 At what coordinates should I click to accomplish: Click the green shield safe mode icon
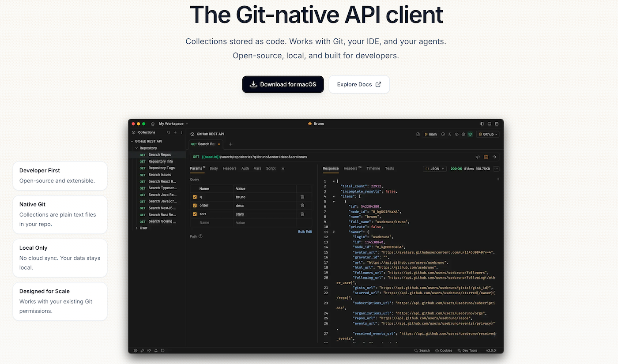click(470, 134)
